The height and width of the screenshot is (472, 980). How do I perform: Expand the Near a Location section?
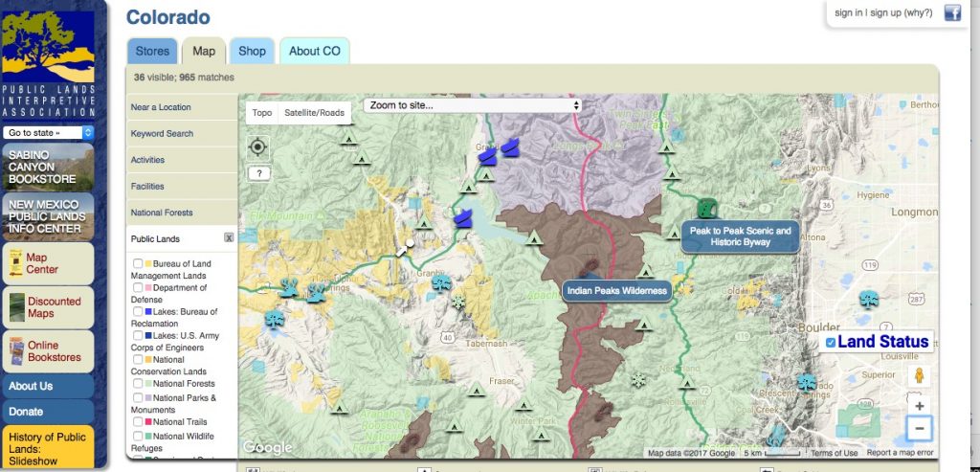[181, 107]
